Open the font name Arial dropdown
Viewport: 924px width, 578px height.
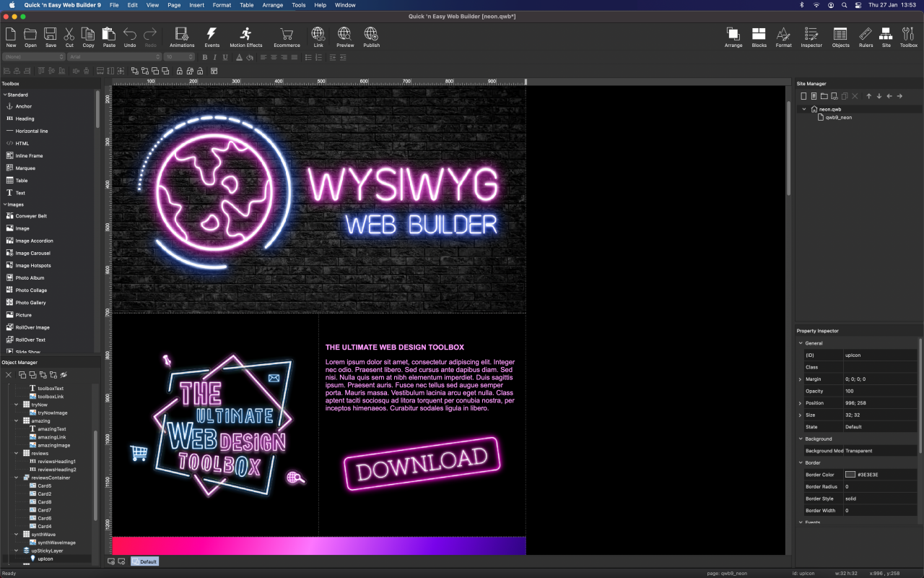coord(114,57)
